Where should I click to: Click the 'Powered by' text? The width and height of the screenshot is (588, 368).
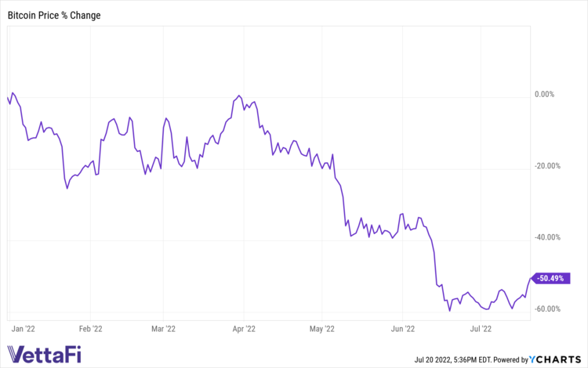(510, 359)
